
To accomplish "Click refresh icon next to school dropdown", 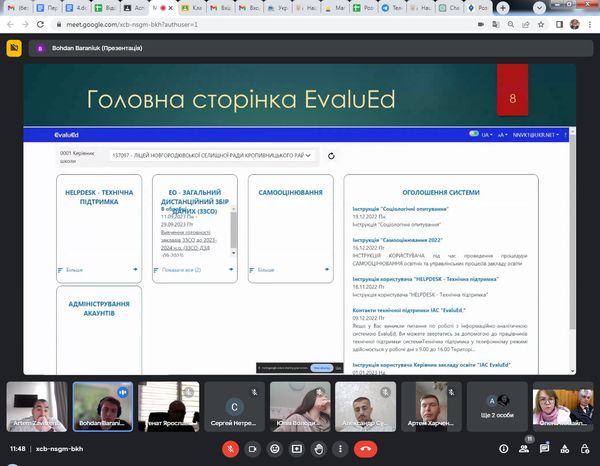I will [331, 156].
